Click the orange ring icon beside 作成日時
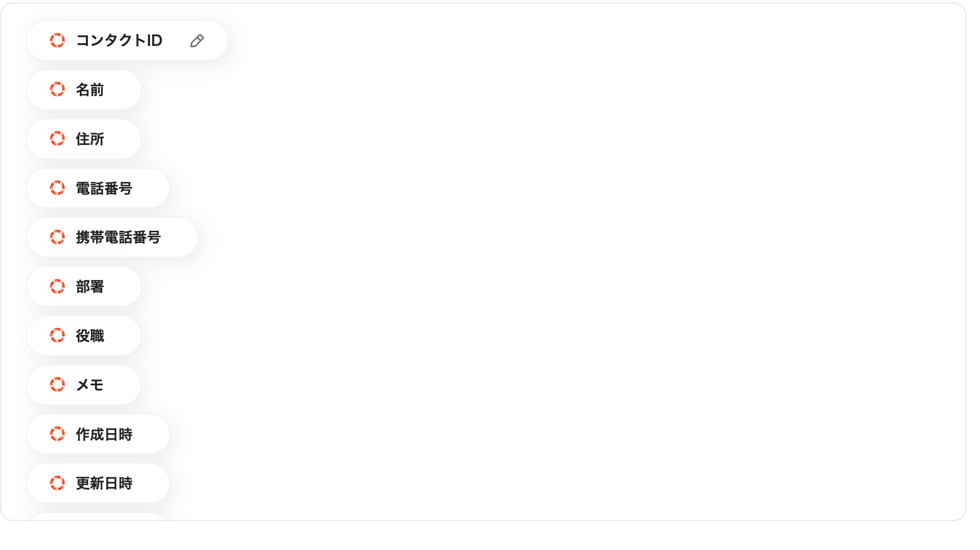This screenshot has width=980, height=550. (x=57, y=434)
